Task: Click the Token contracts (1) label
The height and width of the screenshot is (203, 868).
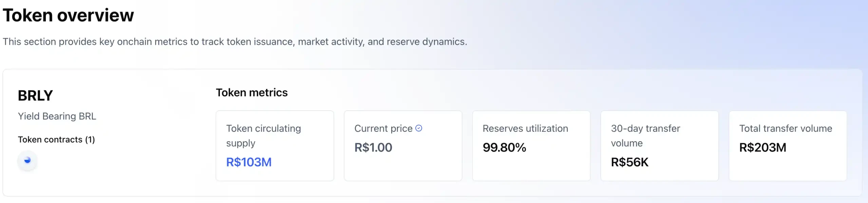Action: [56, 139]
